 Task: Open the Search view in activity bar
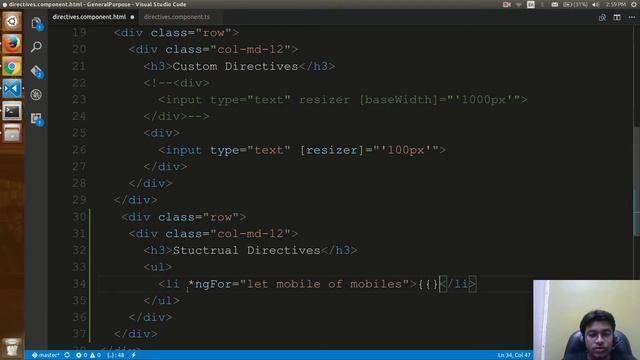click(x=36, y=47)
